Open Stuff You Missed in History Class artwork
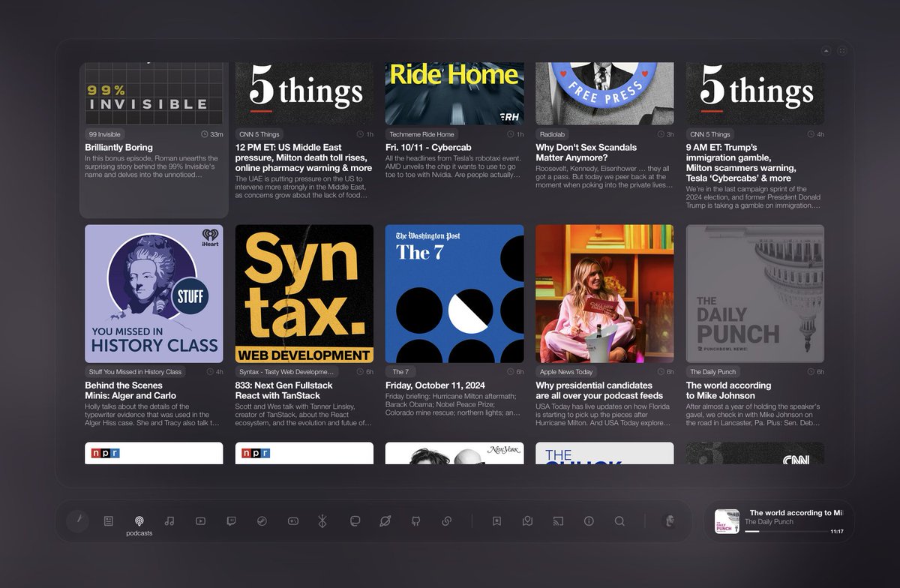 pos(154,294)
